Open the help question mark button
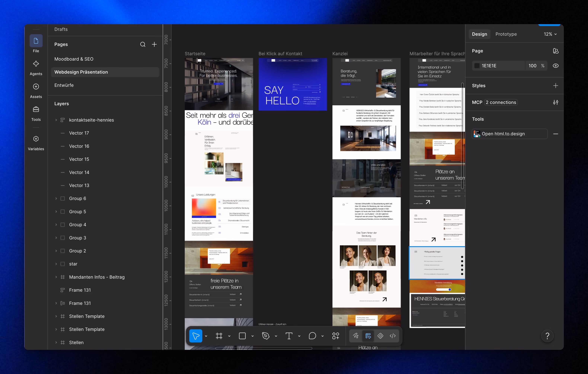 (x=547, y=336)
